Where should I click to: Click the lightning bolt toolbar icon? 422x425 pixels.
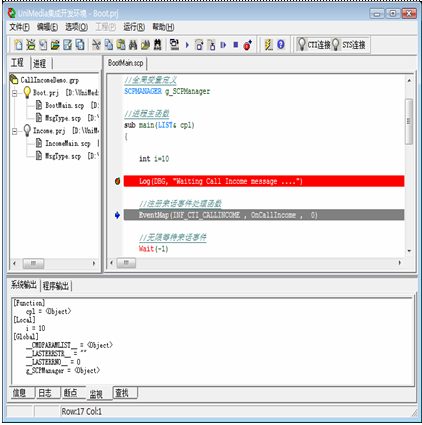click(x=269, y=45)
